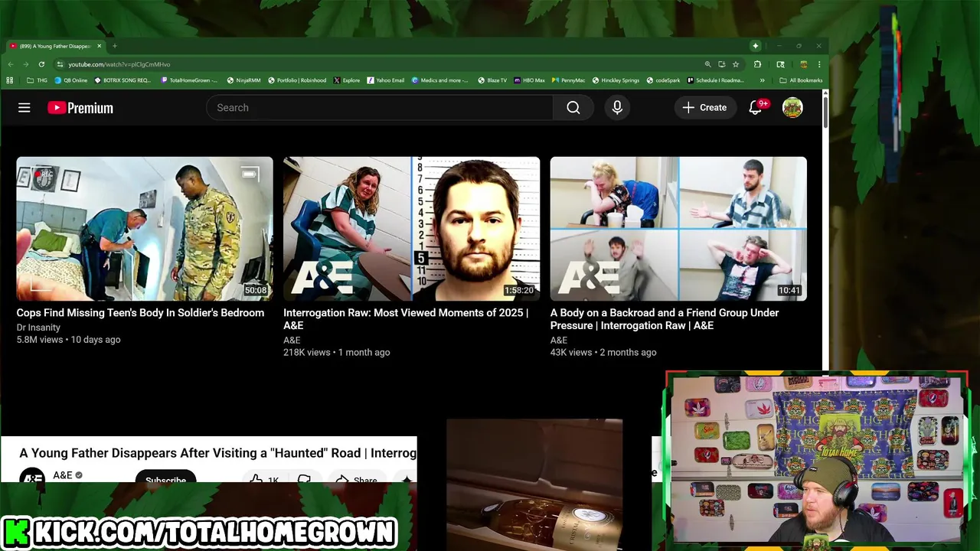This screenshot has height=551, width=980.
Task: Click the install app icon in address bar
Action: [x=721, y=64]
